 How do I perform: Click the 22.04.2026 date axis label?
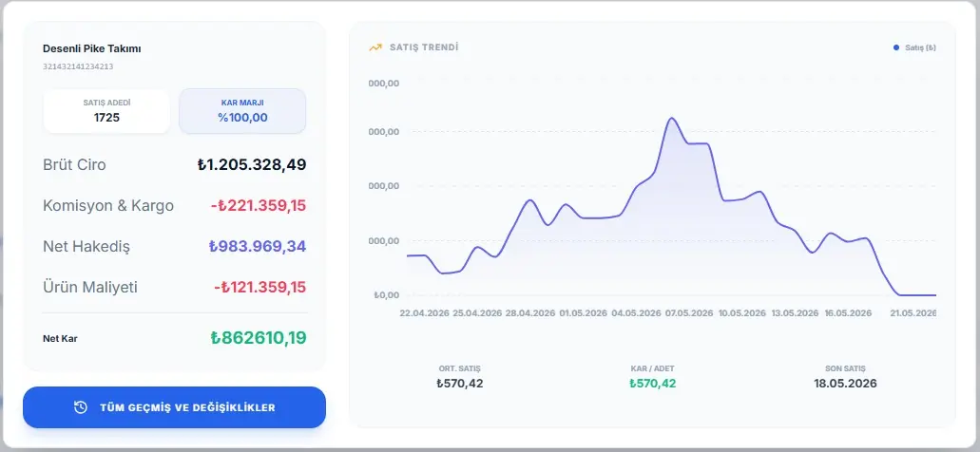pos(424,313)
